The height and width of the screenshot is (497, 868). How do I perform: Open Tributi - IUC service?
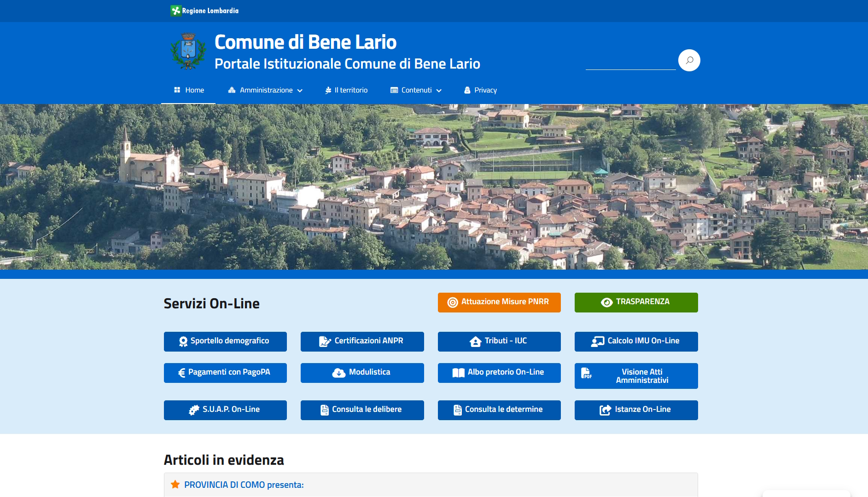499,341
